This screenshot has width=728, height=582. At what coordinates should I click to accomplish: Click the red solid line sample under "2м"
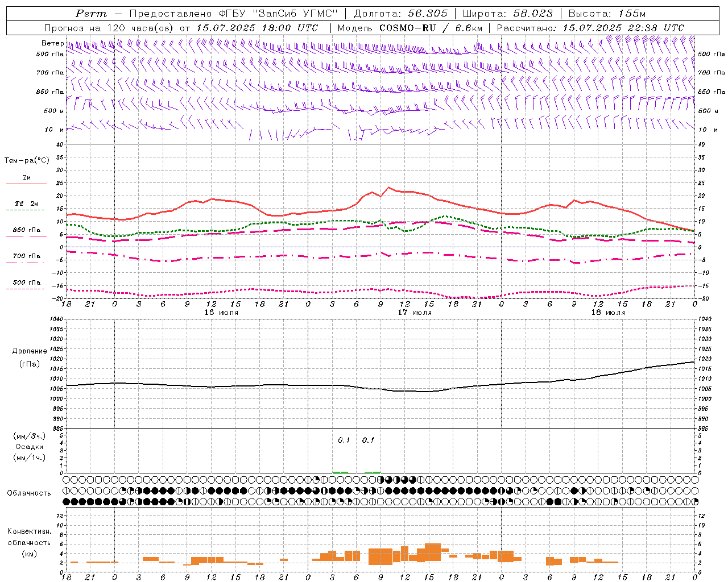27,184
